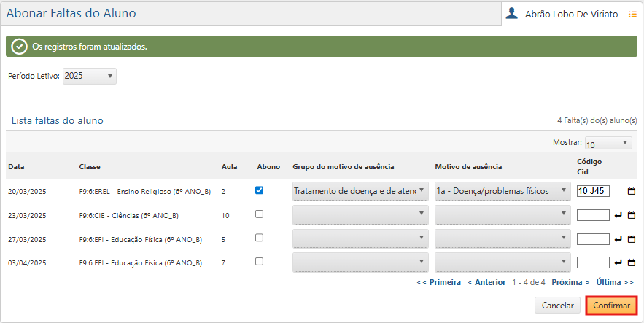This screenshot has height=323, width=644.
Task: Click the student profile icon
Action: [x=511, y=14]
